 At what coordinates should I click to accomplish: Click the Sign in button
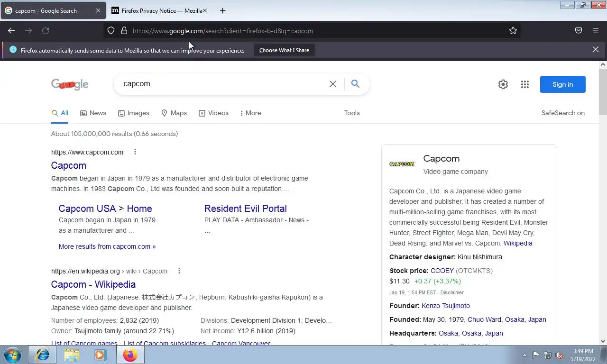tap(563, 84)
